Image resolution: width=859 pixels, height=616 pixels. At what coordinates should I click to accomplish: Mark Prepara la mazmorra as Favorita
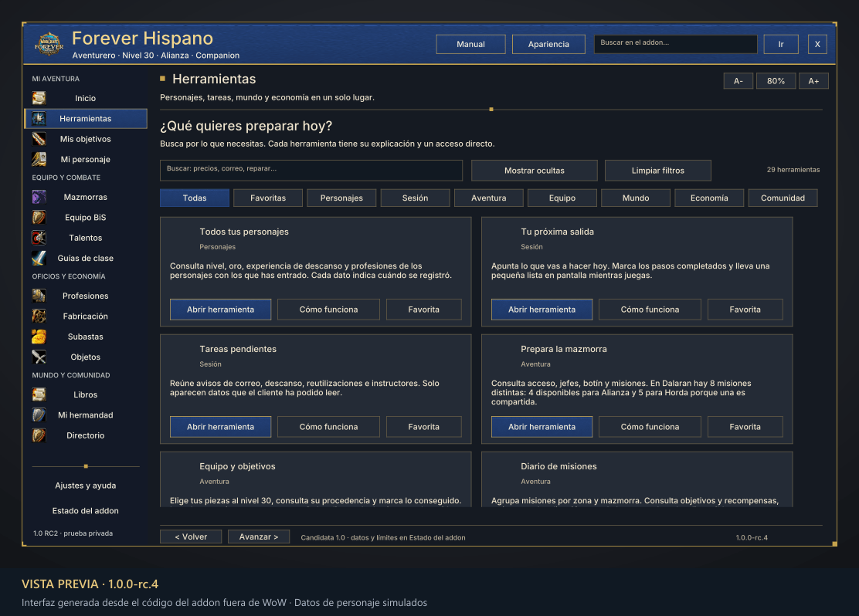point(745,427)
